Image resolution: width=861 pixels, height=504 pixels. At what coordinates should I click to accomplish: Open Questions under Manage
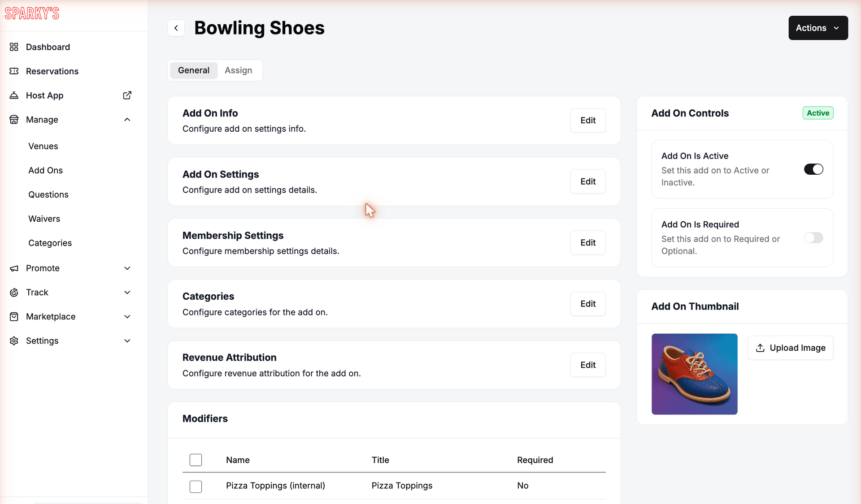pyautogui.click(x=48, y=194)
